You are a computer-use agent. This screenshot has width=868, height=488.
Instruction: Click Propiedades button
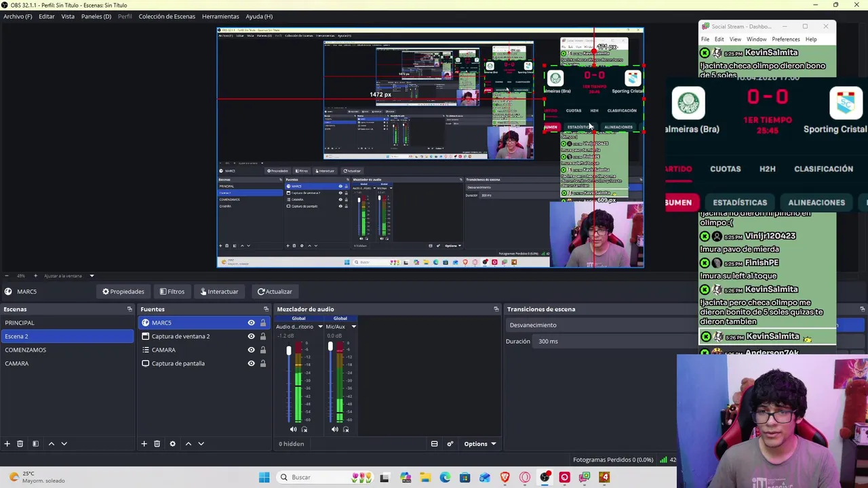click(x=123, y=291)
